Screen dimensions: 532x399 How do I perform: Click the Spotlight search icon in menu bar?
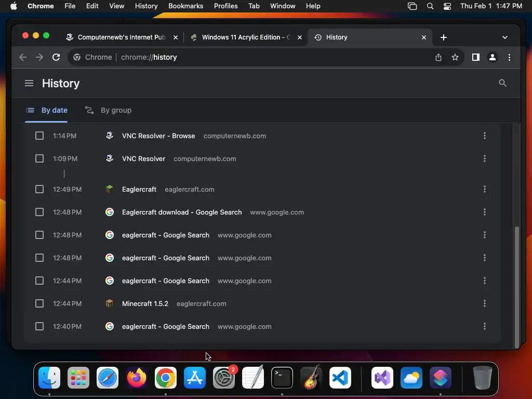pyautogui.click(x=430, y=6)
